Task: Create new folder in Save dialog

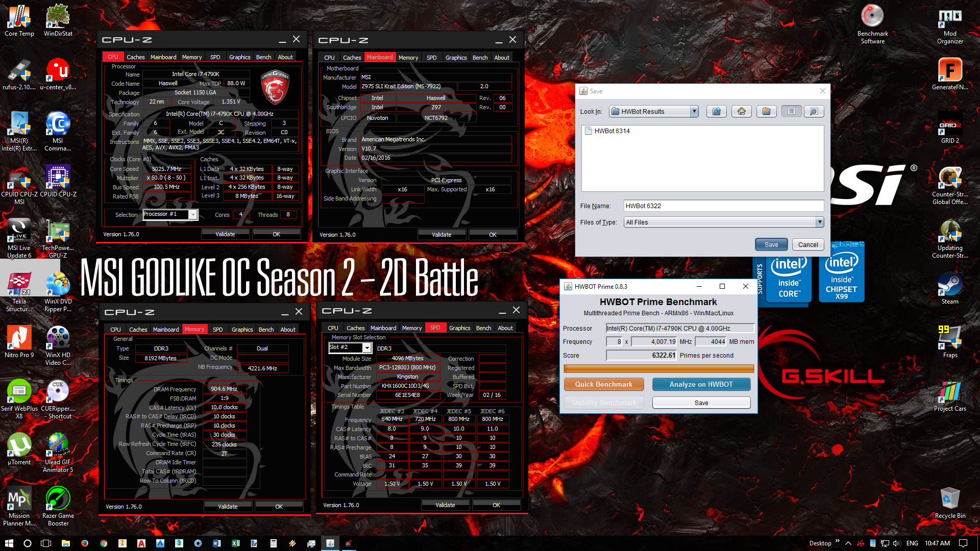Action: pos(767,111)
